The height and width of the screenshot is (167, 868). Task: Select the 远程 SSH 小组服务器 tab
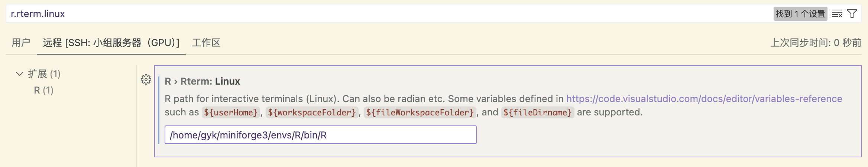pyautogui.click(x=111, y=43)
